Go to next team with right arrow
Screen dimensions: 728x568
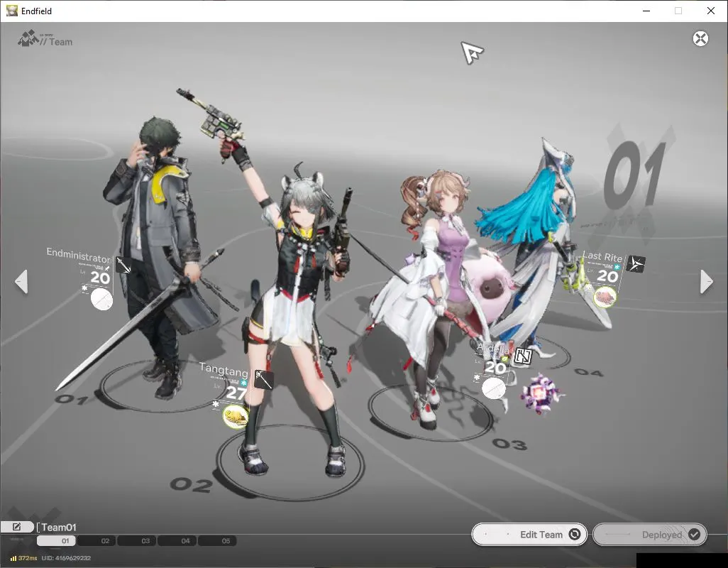(706, 281)
